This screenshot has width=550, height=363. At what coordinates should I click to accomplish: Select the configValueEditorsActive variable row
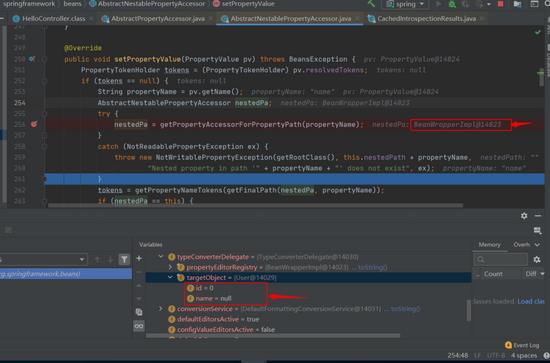click(x=308, y=329)
